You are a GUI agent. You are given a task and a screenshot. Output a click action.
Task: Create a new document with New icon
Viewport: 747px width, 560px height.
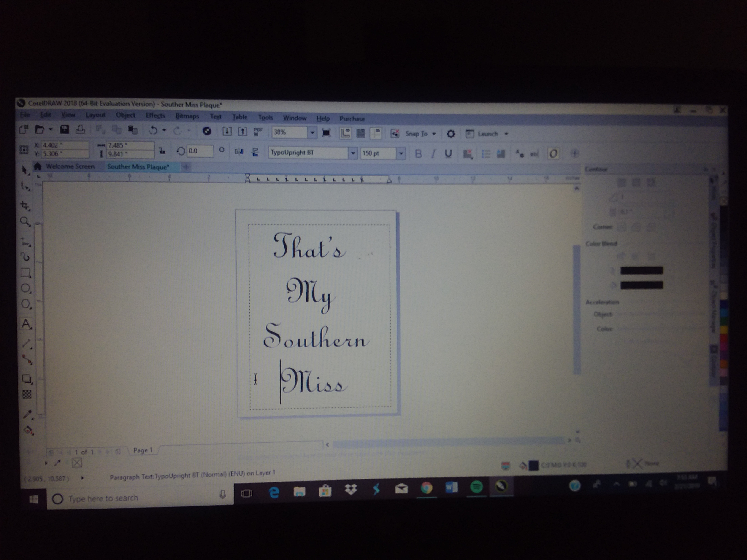click(x=24, y=130)
